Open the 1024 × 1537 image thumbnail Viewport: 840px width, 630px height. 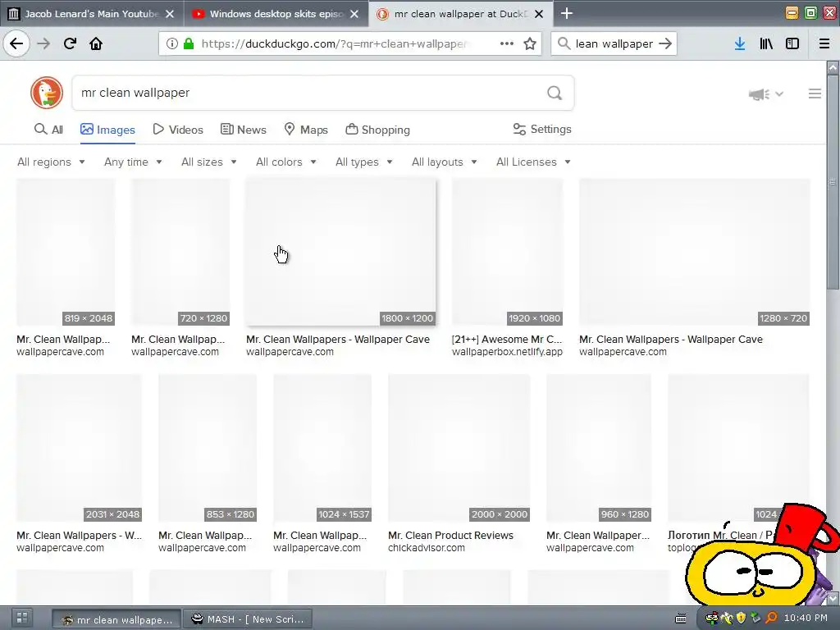tap(322, 448)
